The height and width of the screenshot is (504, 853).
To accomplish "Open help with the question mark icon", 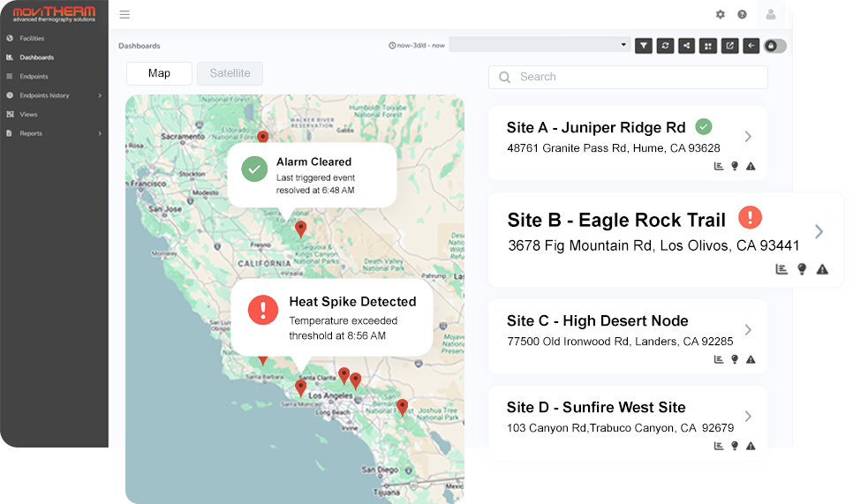I will click(742, 14).
